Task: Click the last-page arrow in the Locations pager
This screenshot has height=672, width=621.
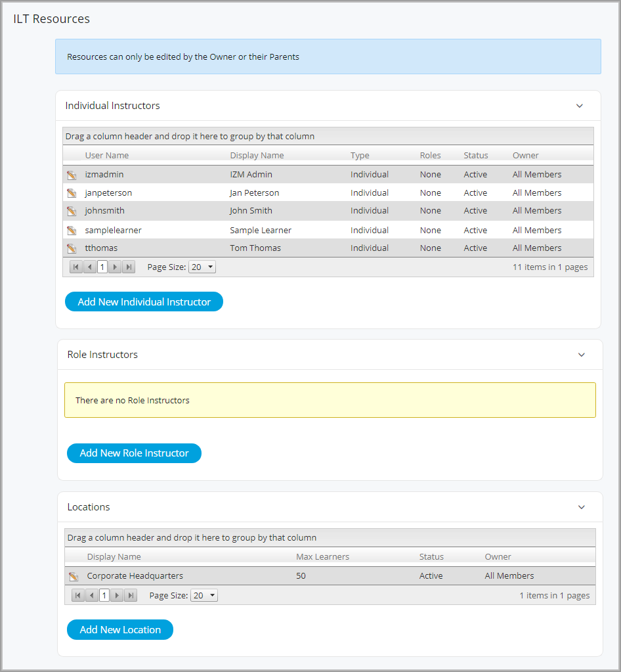Action: (130, 595)
